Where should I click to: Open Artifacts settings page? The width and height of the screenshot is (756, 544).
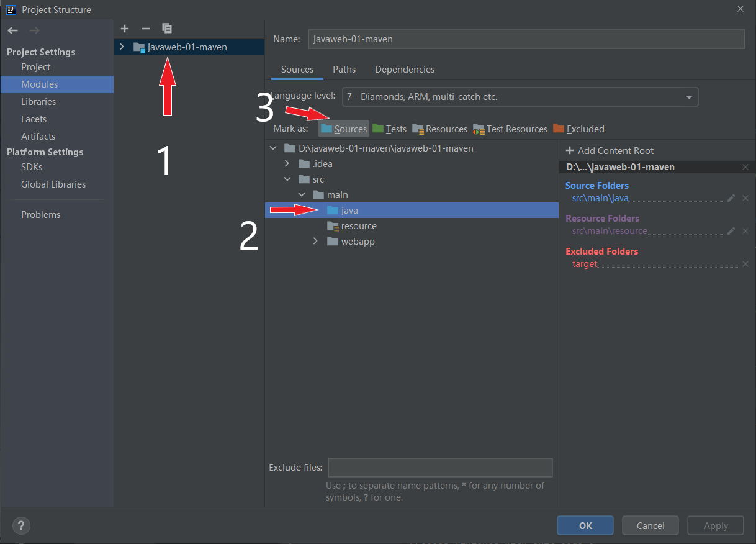(x=38, y=137)
